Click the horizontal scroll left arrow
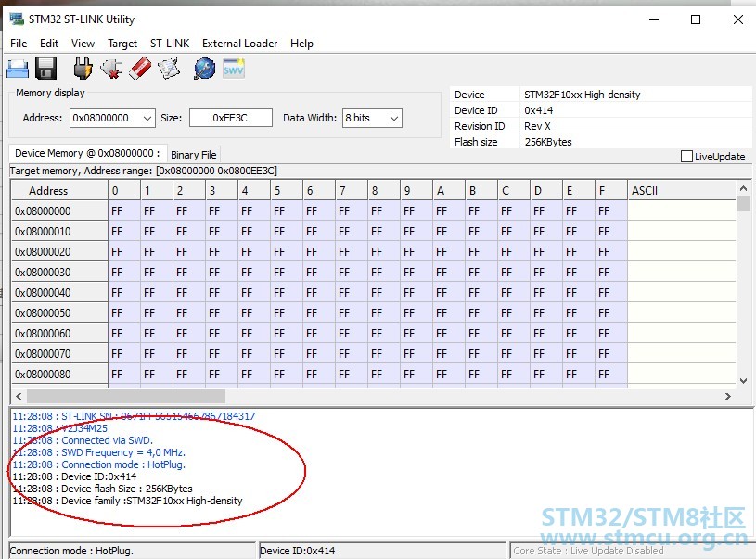Image resolution: width=756 pixels, height=559 pixels. pyautogui.click(x=19, y=396)
